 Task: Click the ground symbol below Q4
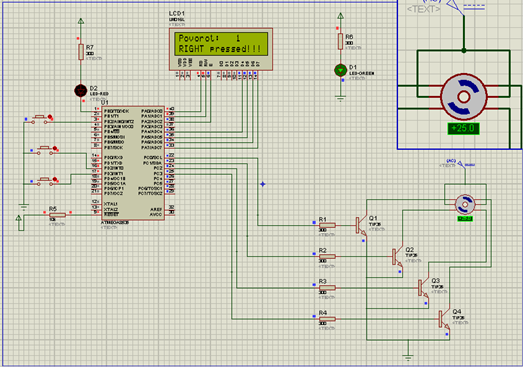click(x=408, y=356)
